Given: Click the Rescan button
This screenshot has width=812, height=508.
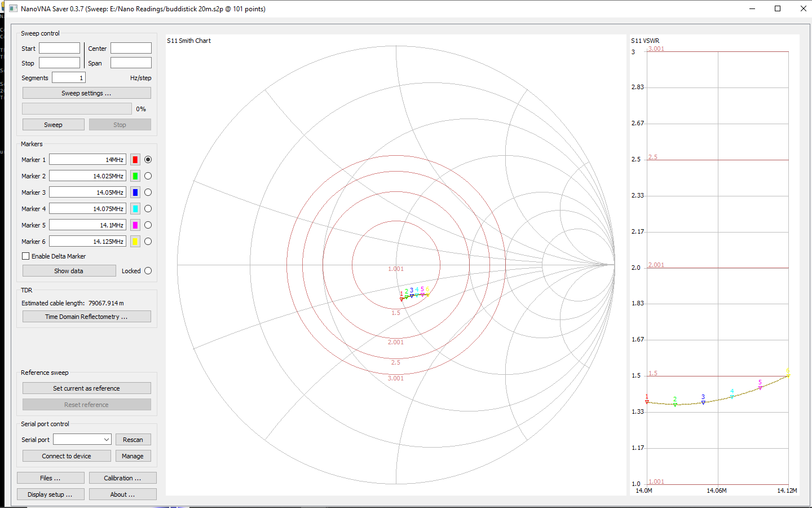Looking at the screenshot, I should [133, 440].
